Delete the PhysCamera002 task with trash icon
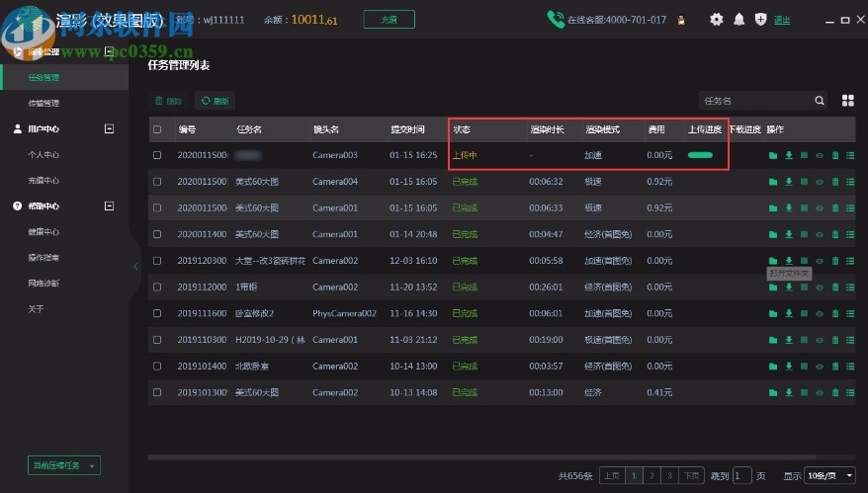Image resolution: width=868 pixels, height=493 pixels. coord(834,314)
